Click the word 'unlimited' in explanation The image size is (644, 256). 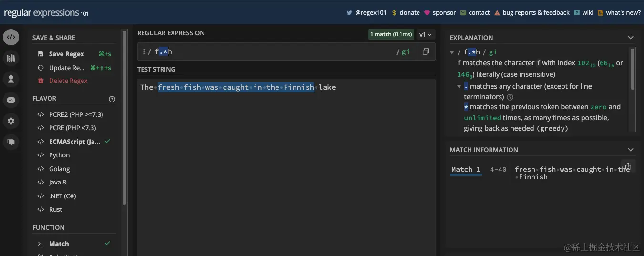[x=482, y=118]
